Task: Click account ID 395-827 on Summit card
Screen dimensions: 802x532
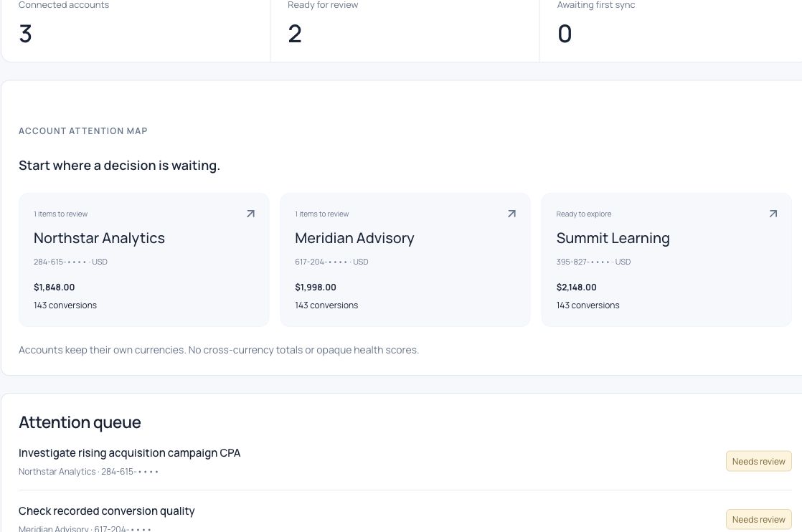Action: coord(593,262)
